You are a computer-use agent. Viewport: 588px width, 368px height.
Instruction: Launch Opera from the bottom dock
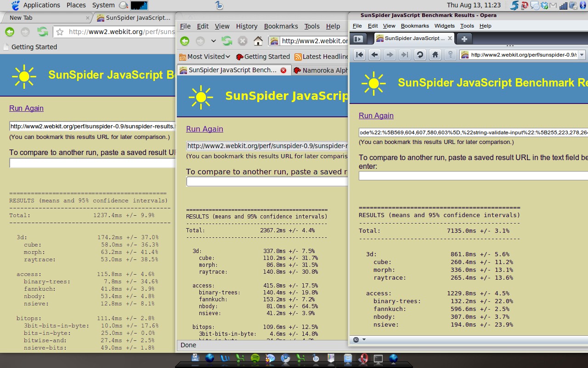(x=365, y=358)
